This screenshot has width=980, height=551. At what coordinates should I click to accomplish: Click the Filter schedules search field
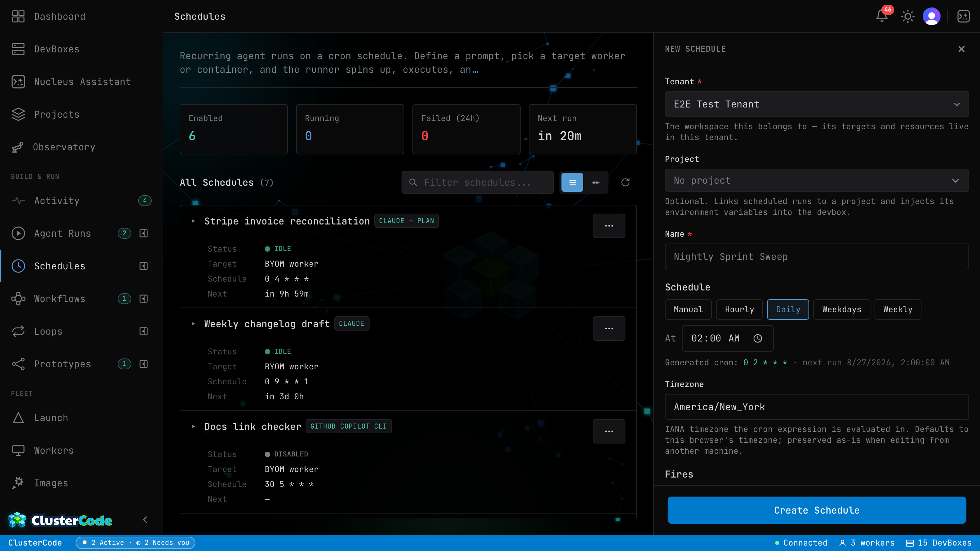point(477,182)
